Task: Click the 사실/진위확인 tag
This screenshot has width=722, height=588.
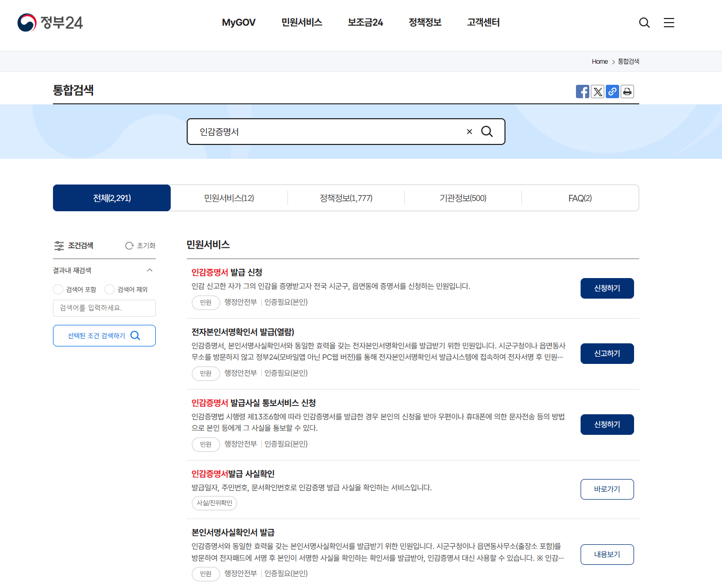Action: (x=214, y=503)
